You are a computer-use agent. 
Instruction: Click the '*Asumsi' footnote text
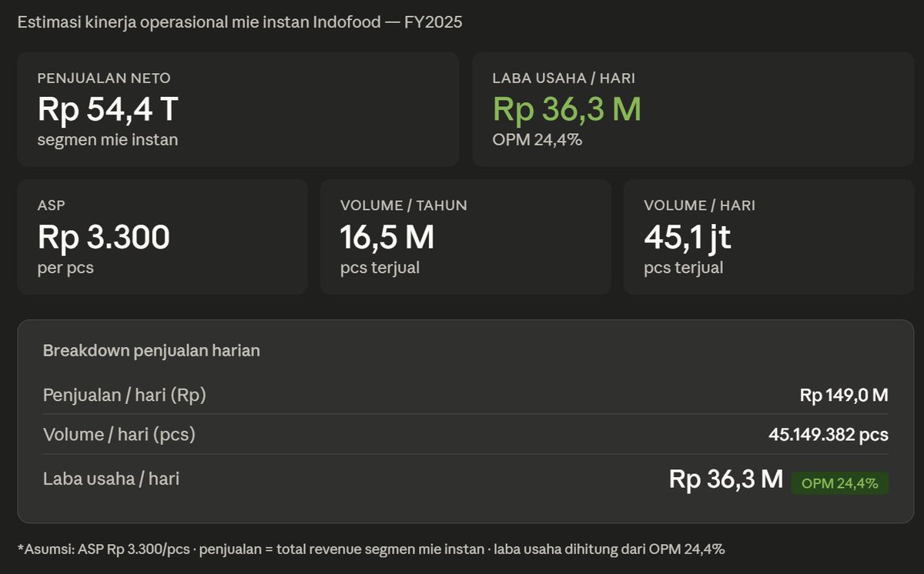click(x=371, y=549)
